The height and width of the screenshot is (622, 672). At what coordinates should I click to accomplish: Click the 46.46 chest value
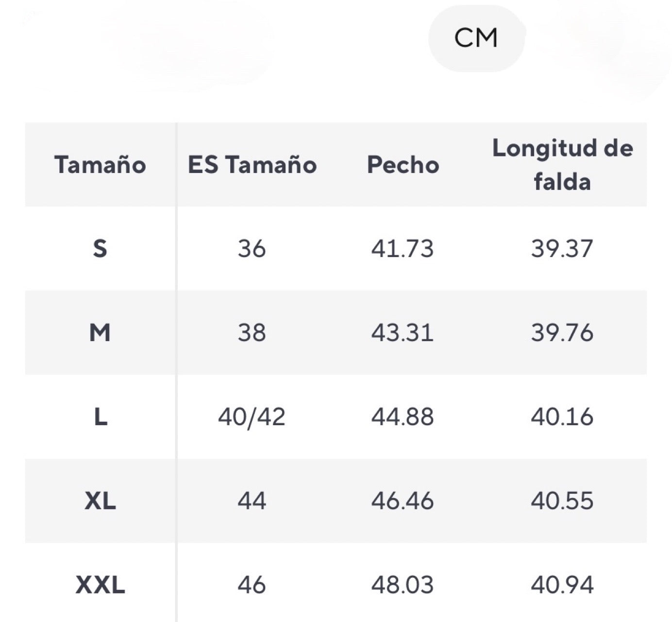point(403,501)
